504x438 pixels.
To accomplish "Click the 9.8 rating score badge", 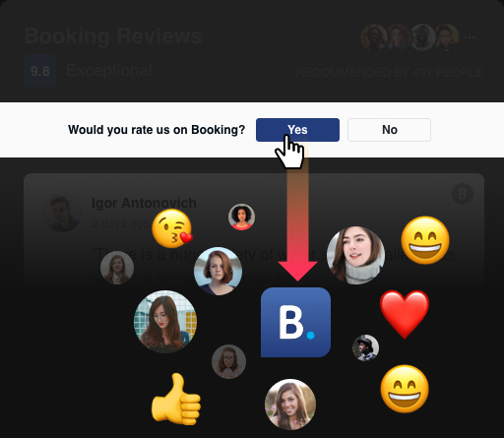I will pos(40,71).
